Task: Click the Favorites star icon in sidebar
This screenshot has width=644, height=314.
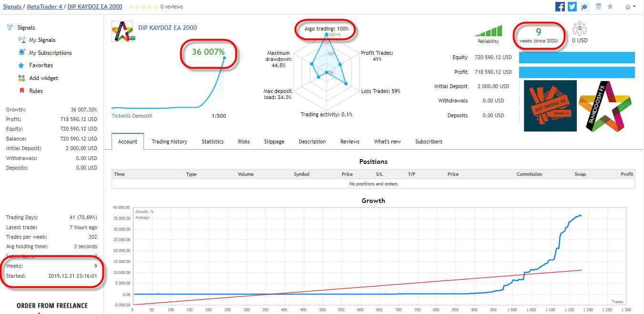Action: click(21, 65)
